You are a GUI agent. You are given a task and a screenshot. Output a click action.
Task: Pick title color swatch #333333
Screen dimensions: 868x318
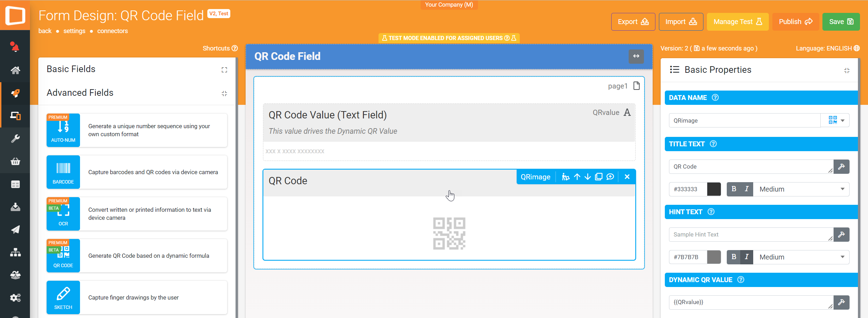(x=714, y=189)
